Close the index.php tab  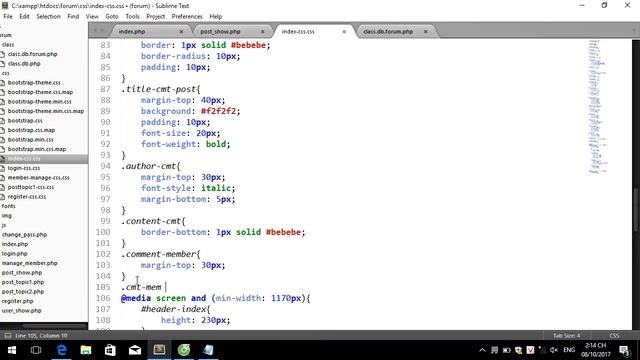click(181, 31)
